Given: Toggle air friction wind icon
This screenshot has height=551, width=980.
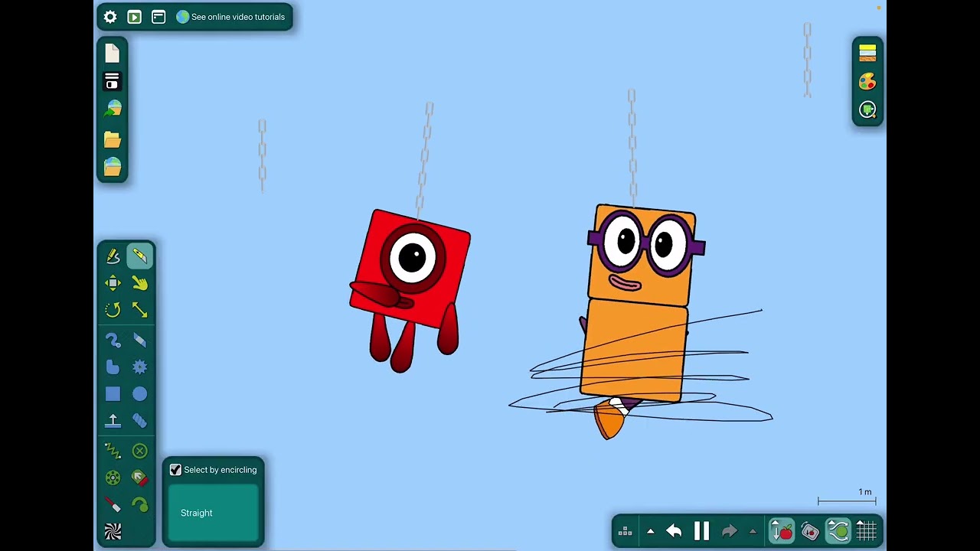Looking at the screenshot, I should point(838,530).
